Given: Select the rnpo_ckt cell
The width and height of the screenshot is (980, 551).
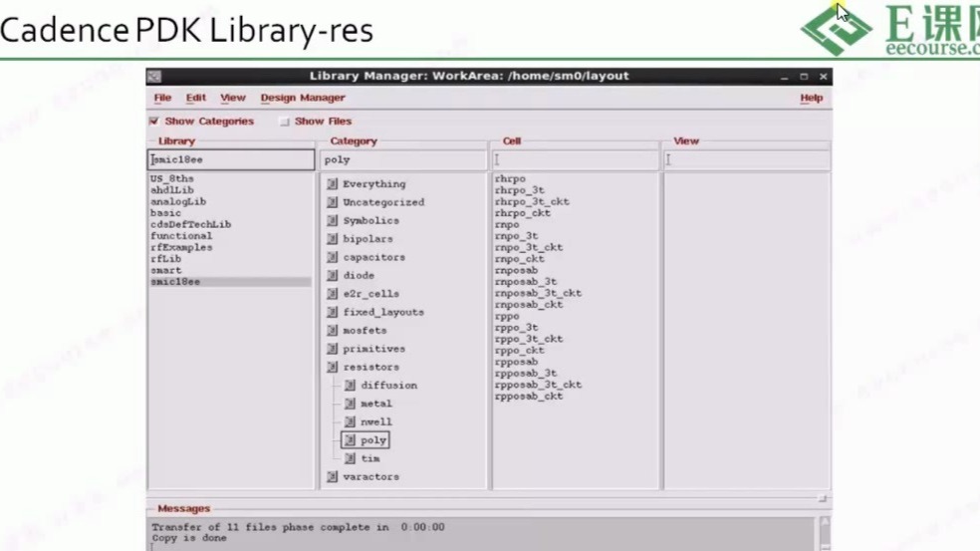Looking at the screenshot, I should 519,259.
